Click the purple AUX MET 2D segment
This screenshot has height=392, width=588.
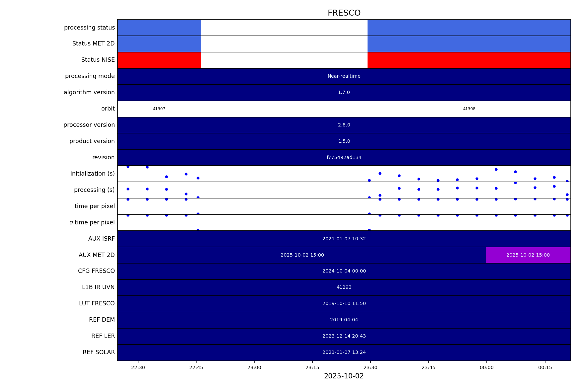pyautogui.click(x=528, y=255)
